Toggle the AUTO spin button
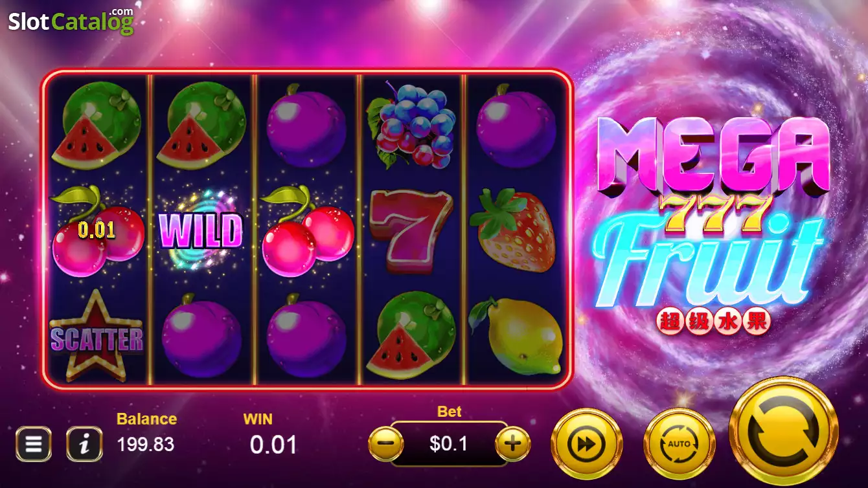 [x=680, y=444]
